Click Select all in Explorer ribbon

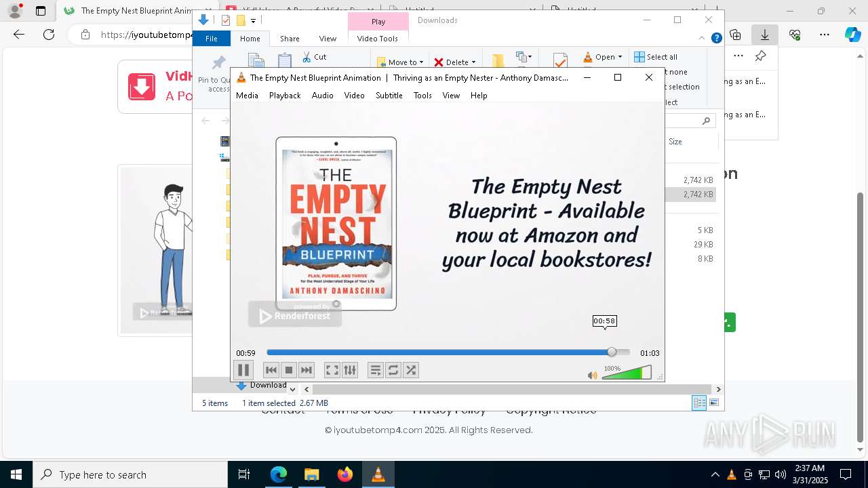coord(656,57)
